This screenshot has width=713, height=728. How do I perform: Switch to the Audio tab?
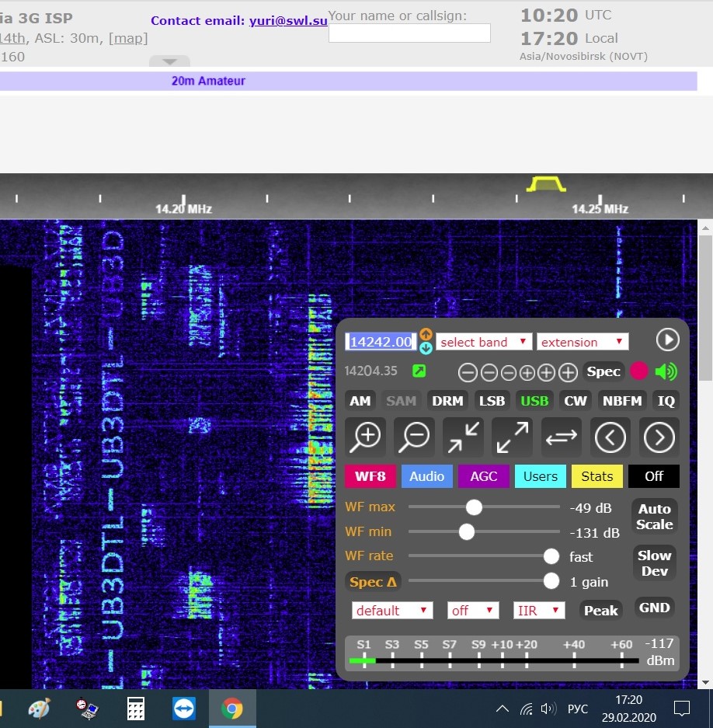(427, 476)
